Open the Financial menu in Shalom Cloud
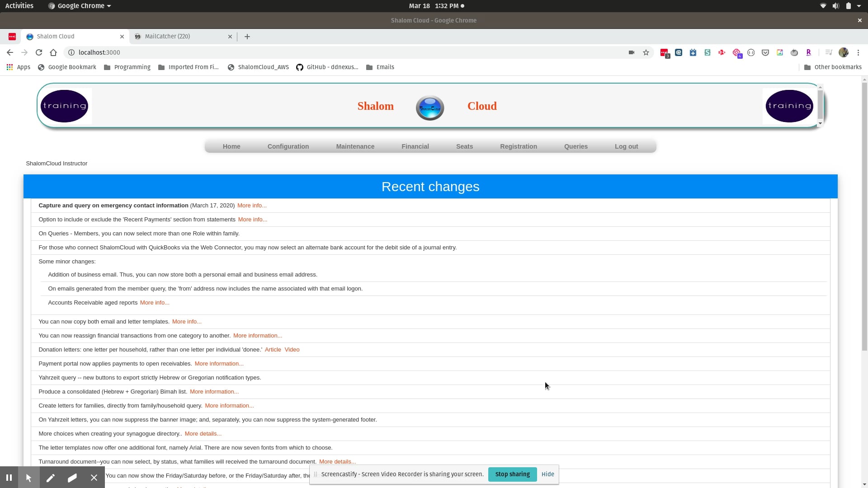The image size is (868, 488). [415, 146]
